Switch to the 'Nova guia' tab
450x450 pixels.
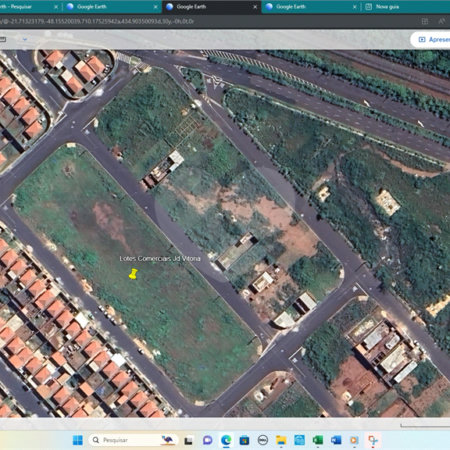405,7
